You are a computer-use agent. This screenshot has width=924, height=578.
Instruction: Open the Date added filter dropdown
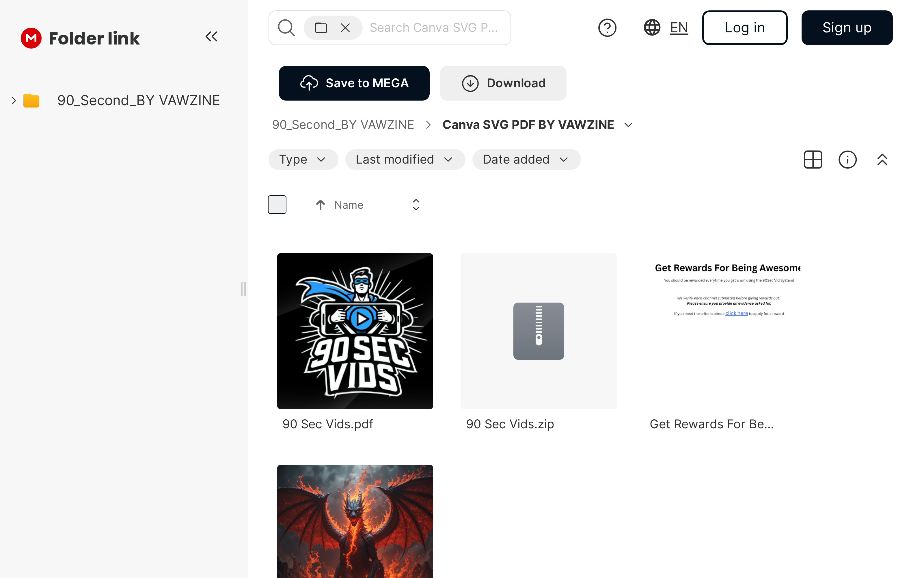coord(526,160)
